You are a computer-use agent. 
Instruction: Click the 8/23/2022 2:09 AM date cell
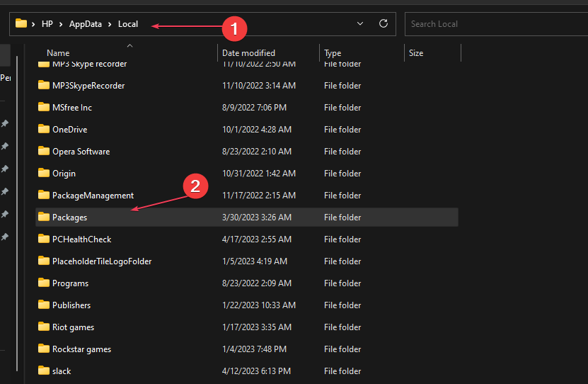pyautogui.click(x=257, y=283)
